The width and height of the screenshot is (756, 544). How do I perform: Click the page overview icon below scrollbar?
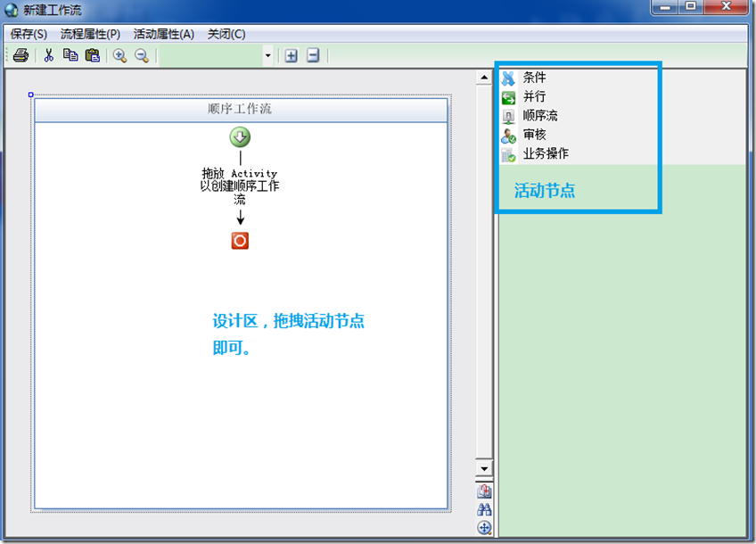tap(484, 491)
